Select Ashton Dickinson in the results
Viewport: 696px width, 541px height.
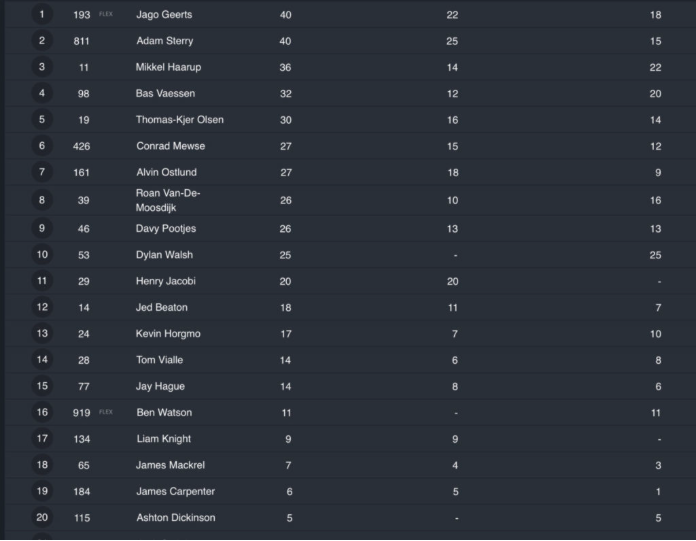[175, 518]
